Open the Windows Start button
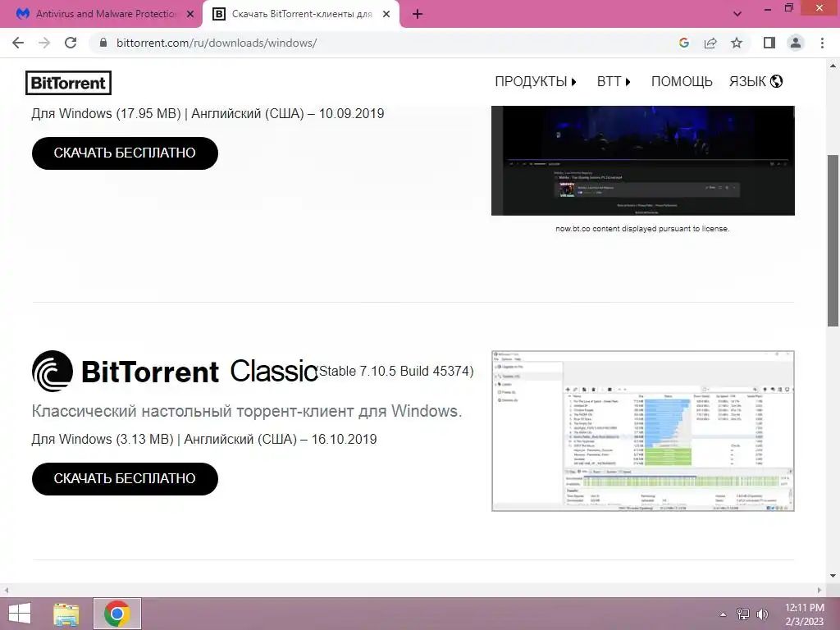This screenshot has height=630, width=840. tap(20, 614)
